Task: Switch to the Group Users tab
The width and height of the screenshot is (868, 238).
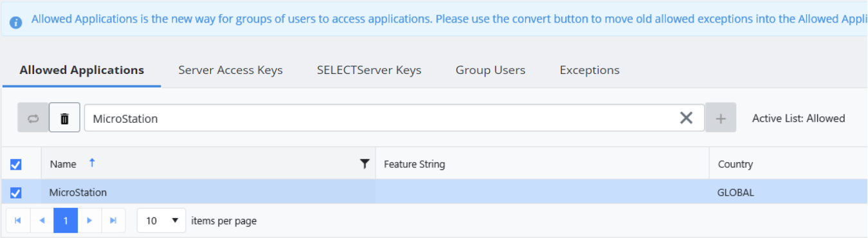Action: coord(491,70)
